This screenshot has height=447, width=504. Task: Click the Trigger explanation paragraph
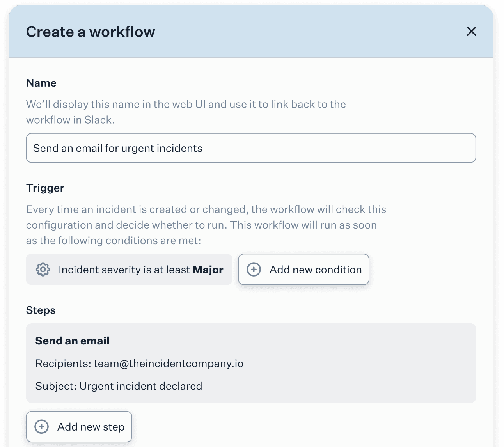pyautogui.click(x=206, y=225)
